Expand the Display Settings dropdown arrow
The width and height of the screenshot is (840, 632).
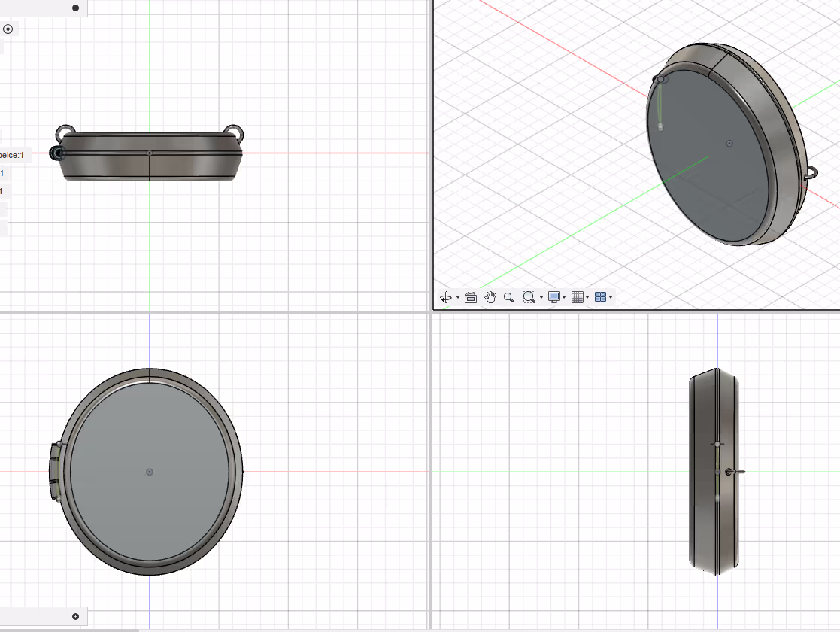[564, 297]
